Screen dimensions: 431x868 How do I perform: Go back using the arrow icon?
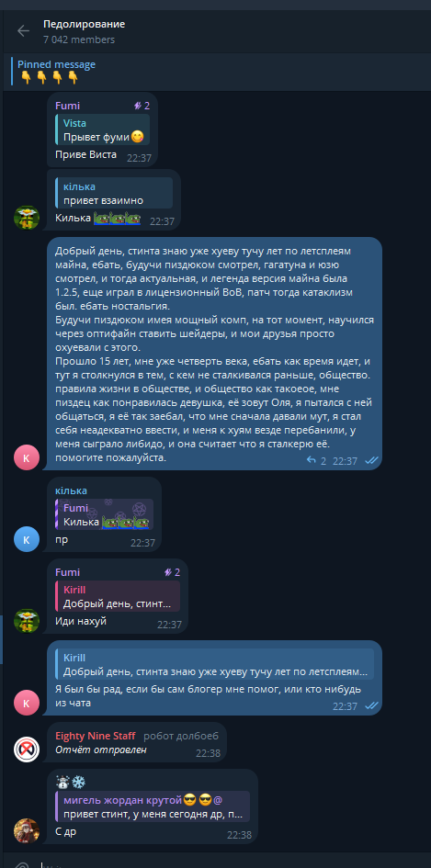click(23, 31)
